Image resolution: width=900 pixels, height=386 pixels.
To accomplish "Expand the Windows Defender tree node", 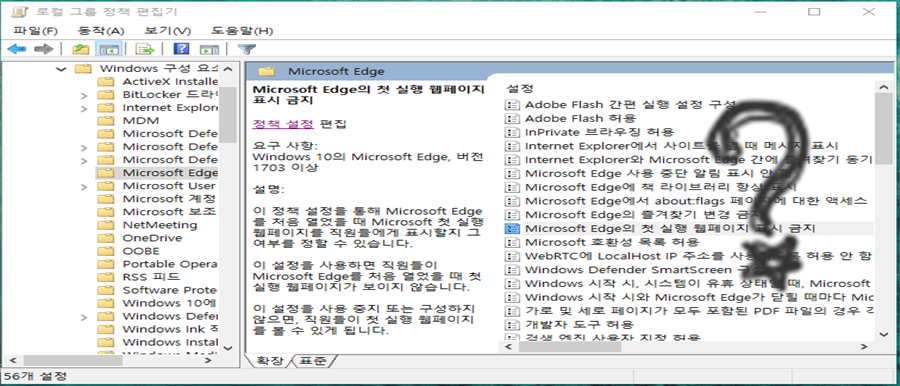I will pyautogui.click(x=84, y=316).
